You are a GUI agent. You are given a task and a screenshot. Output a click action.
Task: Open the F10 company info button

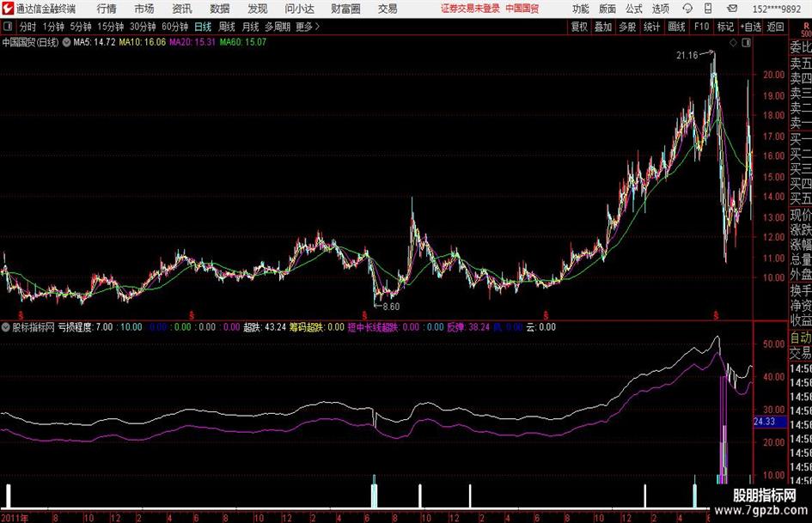tap(702, 27)
